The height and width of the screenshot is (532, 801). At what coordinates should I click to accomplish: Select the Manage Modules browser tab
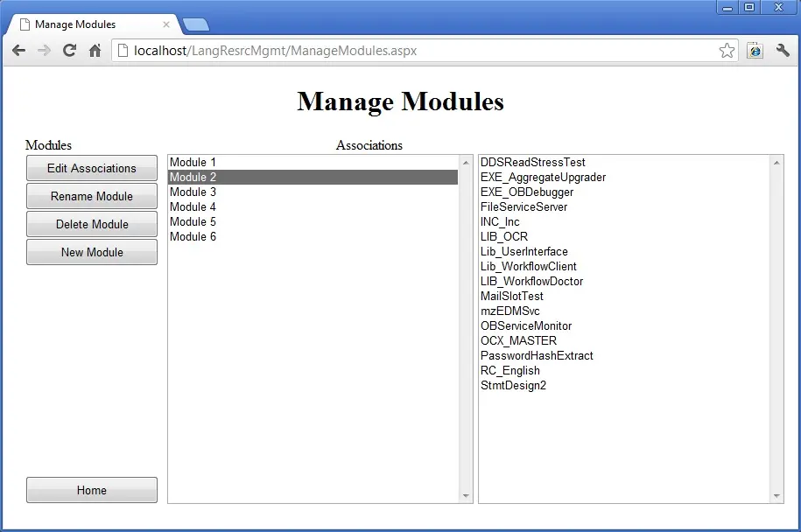coord(83,24)
